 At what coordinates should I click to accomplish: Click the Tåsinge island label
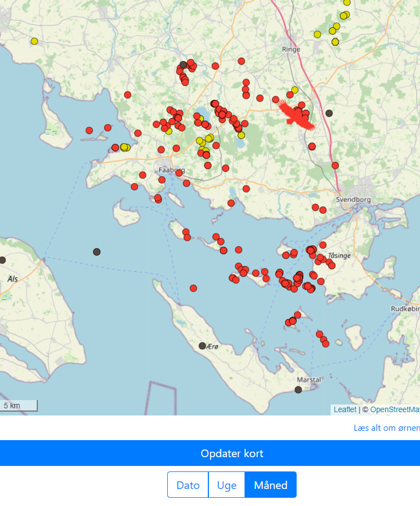[339, 256]
